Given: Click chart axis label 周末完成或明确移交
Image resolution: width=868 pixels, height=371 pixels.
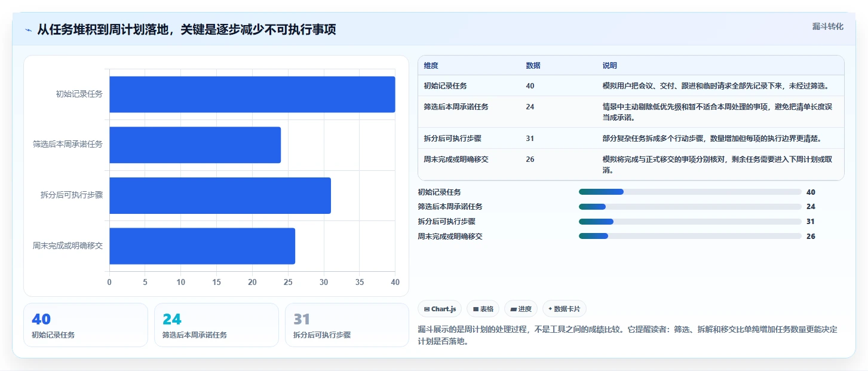Looking at the screenshot, I should (68, 246).
